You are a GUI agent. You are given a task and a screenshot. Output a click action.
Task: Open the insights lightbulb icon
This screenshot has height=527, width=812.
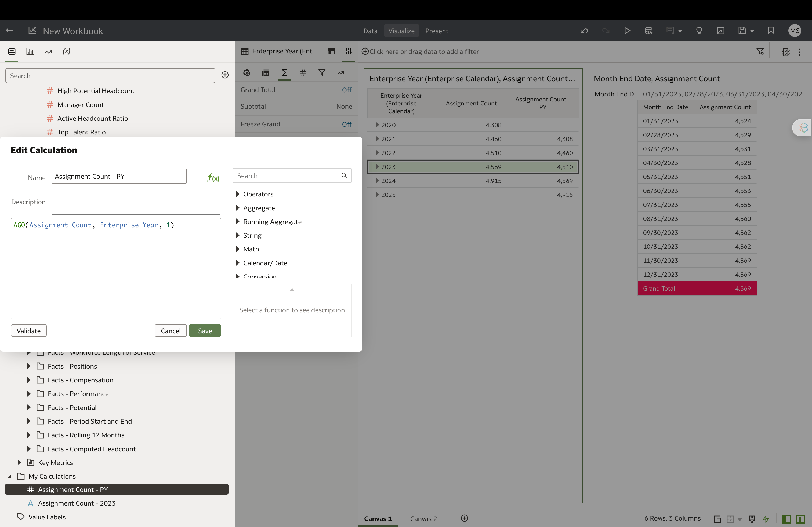[699, 31]
